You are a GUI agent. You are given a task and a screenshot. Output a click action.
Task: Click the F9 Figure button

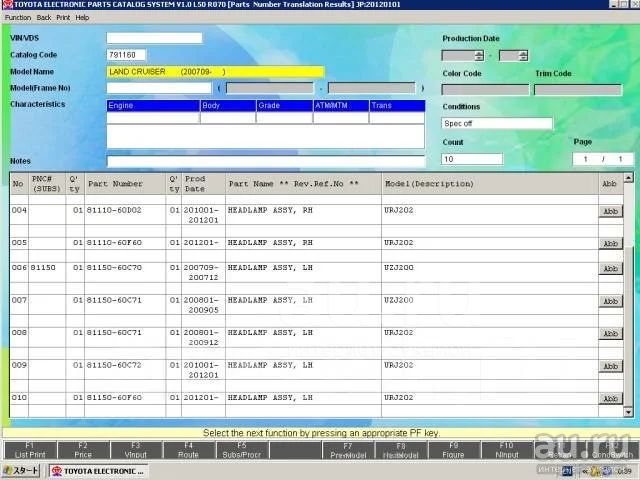pos(453,450)
